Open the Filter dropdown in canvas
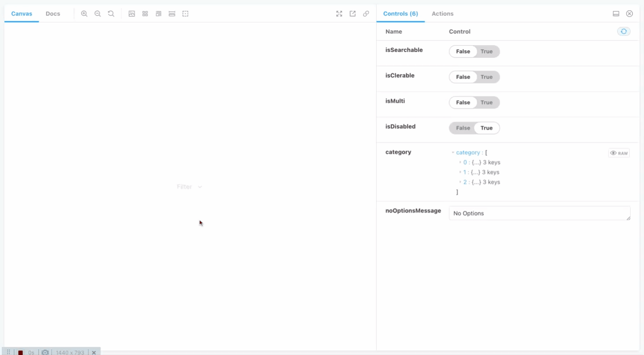The width and height of the screenshot is (644, 355). [x=190, y=187]
